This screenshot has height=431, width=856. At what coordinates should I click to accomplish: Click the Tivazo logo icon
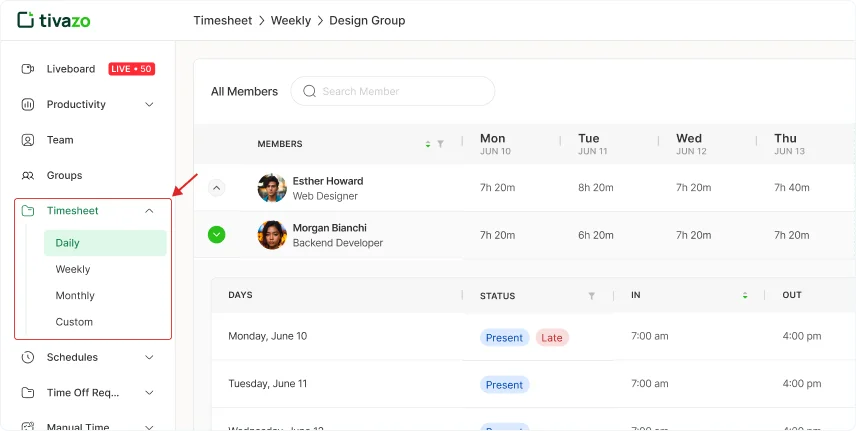25,20
